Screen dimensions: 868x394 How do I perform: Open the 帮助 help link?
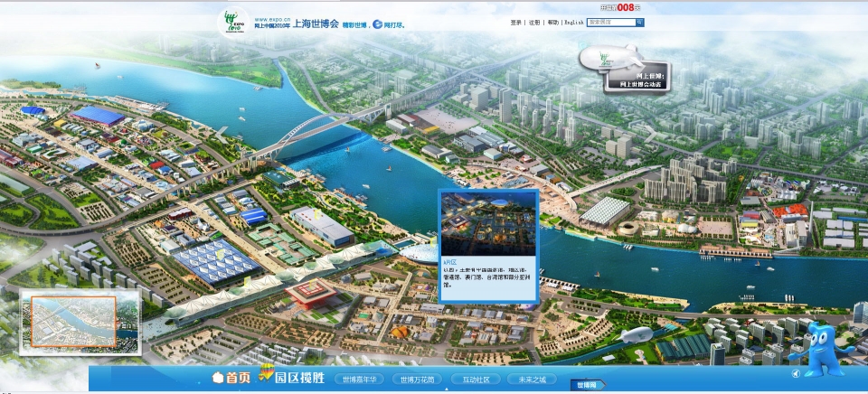point(552,23)
